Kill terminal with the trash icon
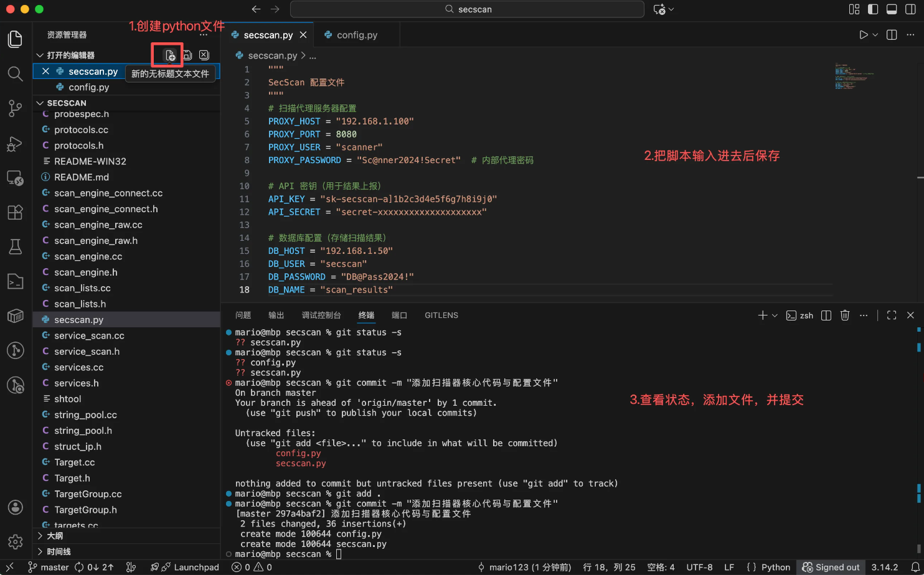 [x=845, y=316]
